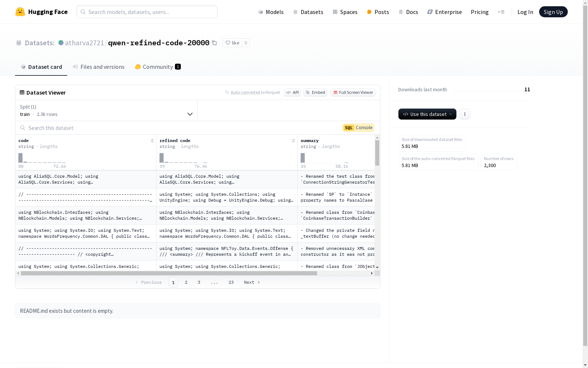Open the more navigation menu icon
This screenshot has height=368, width=588.
tap(501, 12)
